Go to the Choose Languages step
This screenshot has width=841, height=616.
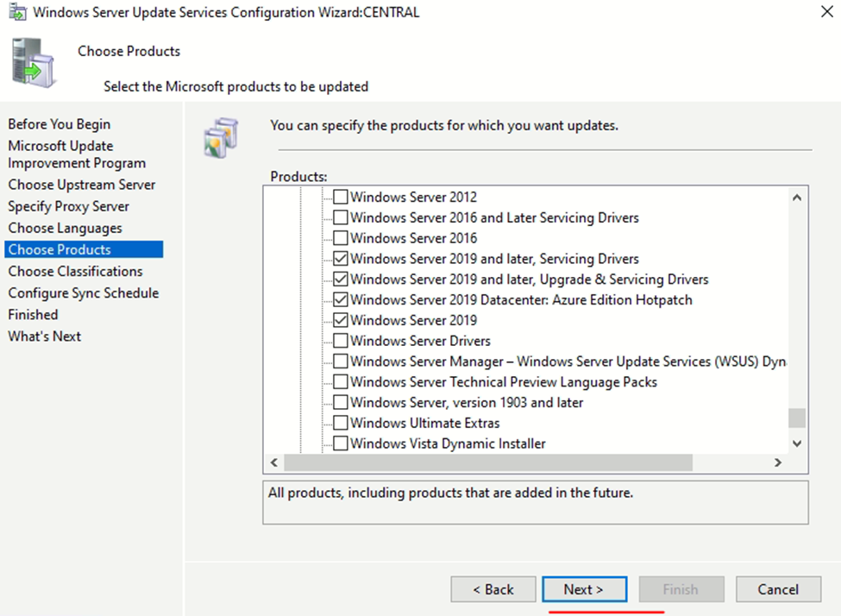pos(65,228)
